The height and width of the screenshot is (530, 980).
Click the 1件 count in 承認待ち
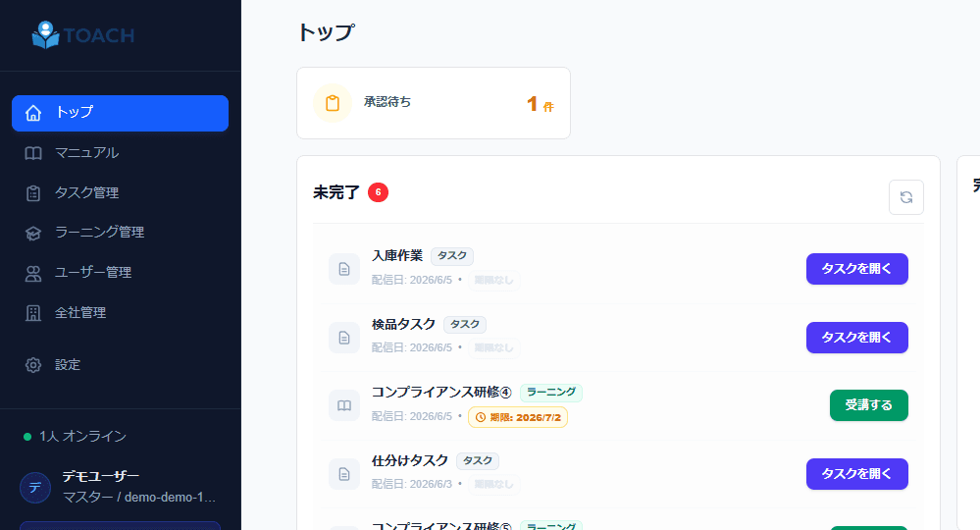(x=540, y=104)
